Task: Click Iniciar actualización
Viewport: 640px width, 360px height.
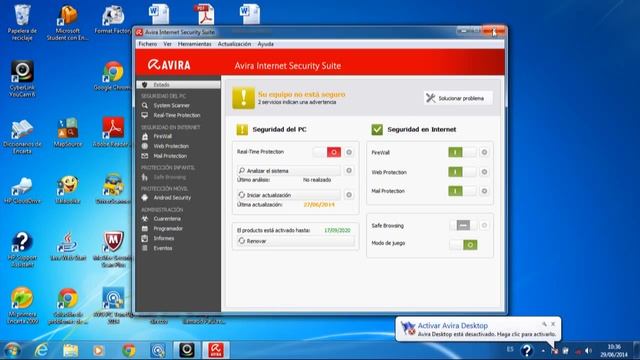Action: click(289, 195)
